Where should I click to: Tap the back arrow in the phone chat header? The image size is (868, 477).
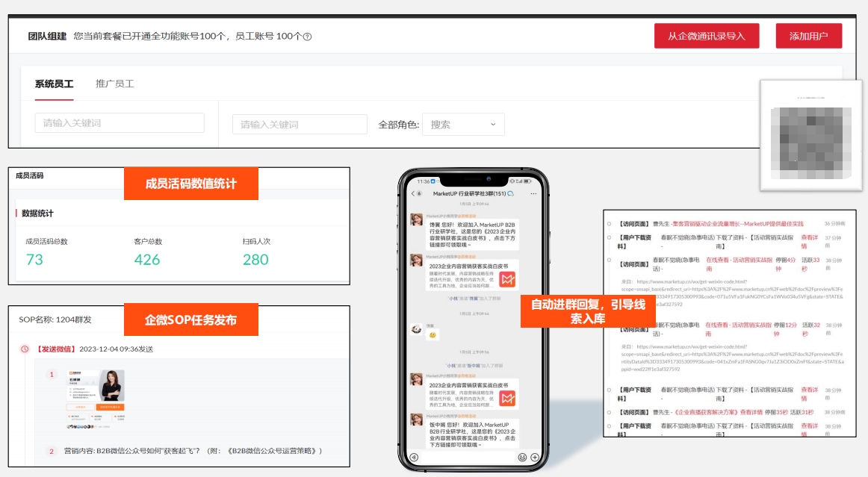click(x=413, y=193)
